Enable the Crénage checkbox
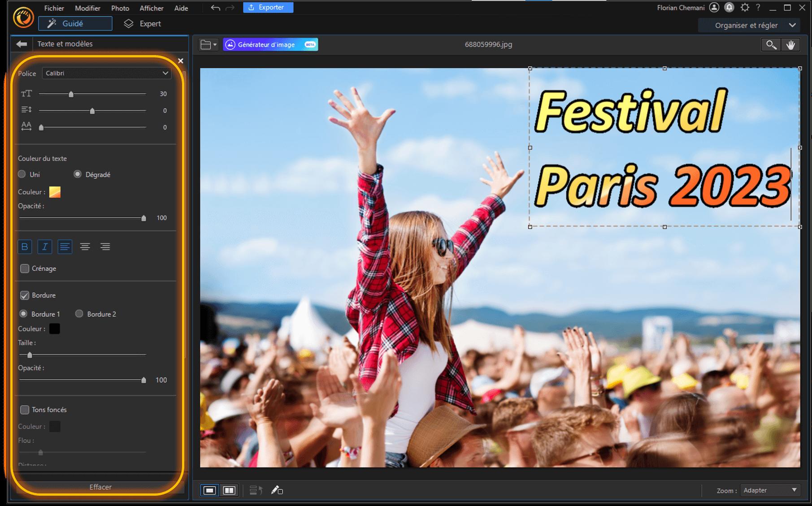812x506 pixels. pyautogui.click(x=25, y=268)
